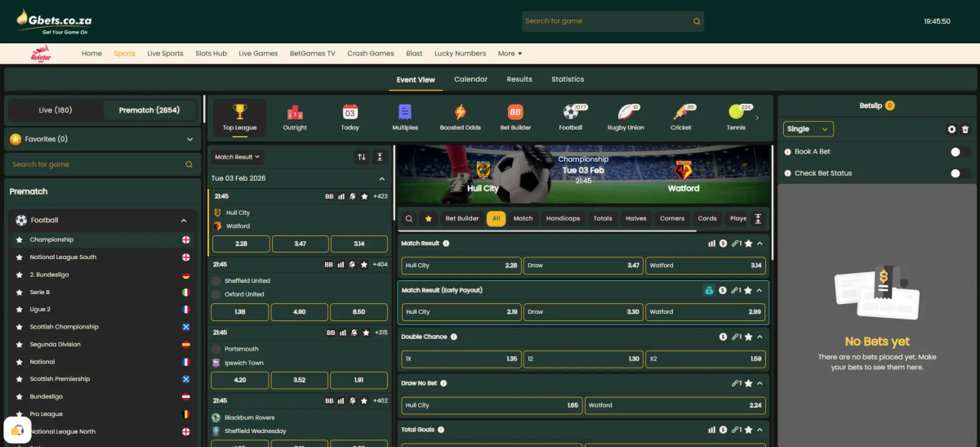Click cashout dollar icon in Double Chance market
980x447 pixels.
(723, 337)
